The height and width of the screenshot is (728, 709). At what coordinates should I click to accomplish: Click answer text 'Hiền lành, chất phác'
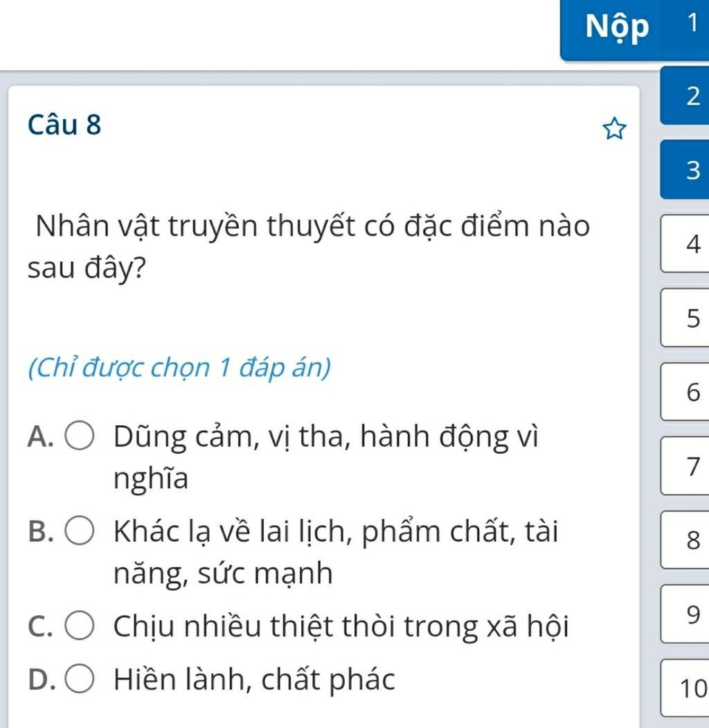pyautogui.click(x=254, y=680)
